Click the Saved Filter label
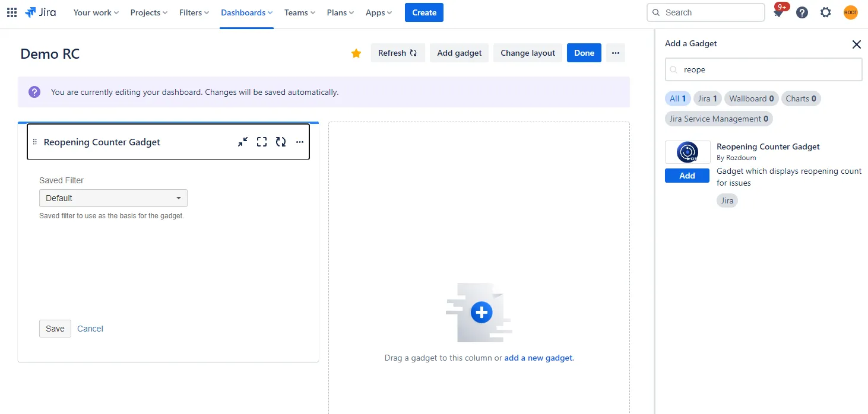This screenshot has height=414, width=868. click(x=62, y=180)
